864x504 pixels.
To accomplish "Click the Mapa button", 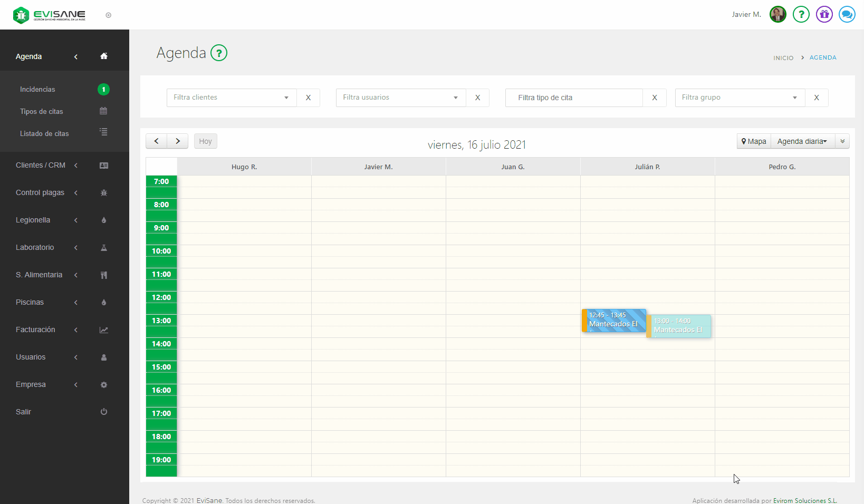I will pos(754,141).
